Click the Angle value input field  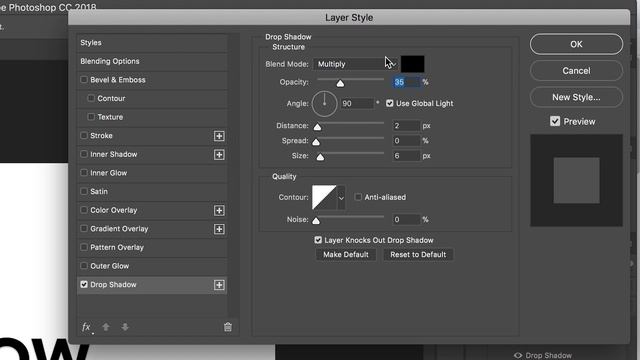click(357, 104)
